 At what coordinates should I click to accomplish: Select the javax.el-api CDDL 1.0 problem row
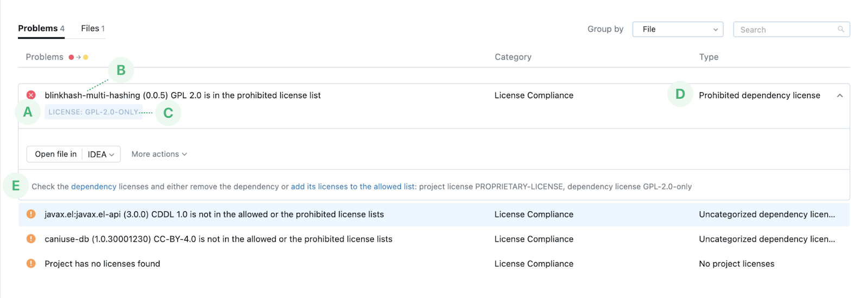(214, 214)
